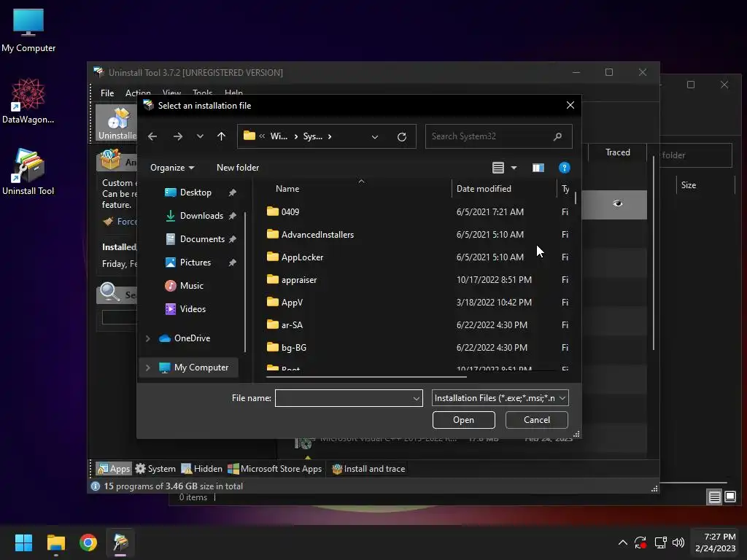Select Documents in navigation pane
The height and width of the screenshot is (560, 747).
(x=203, y=239)
